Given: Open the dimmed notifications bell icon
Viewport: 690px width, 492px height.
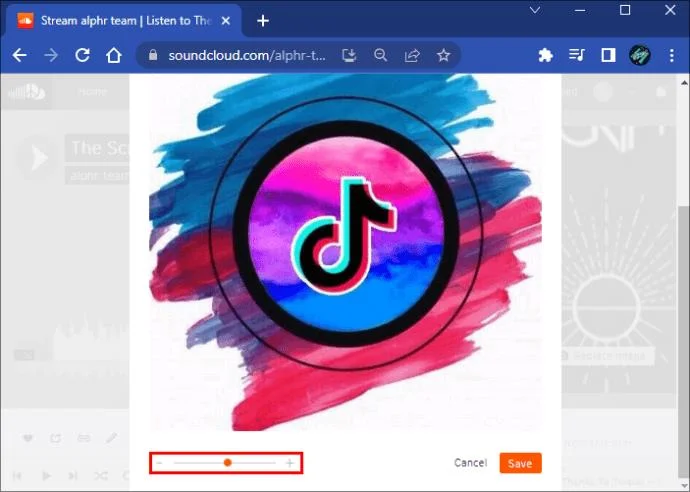Looking at the screenshot, I should click(x=661, y=92).
